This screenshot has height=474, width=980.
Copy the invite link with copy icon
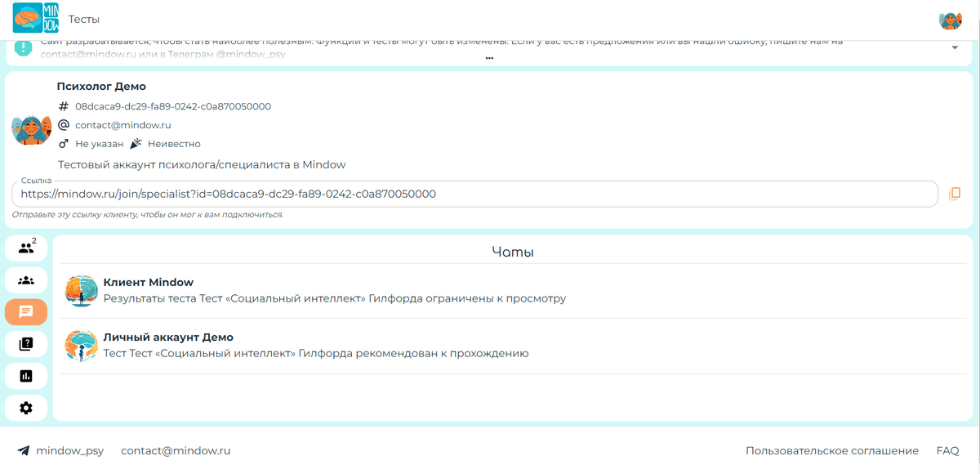click(x=954, y=194)
